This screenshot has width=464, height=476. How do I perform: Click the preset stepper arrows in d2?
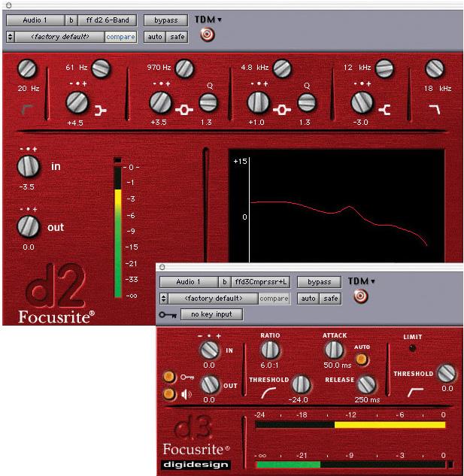tap(10, 37)
